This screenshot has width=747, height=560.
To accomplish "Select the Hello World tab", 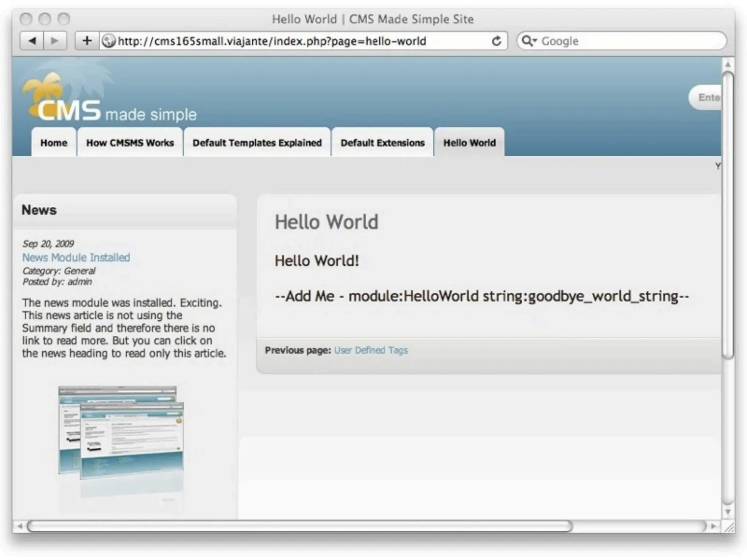I will (469, 142).
